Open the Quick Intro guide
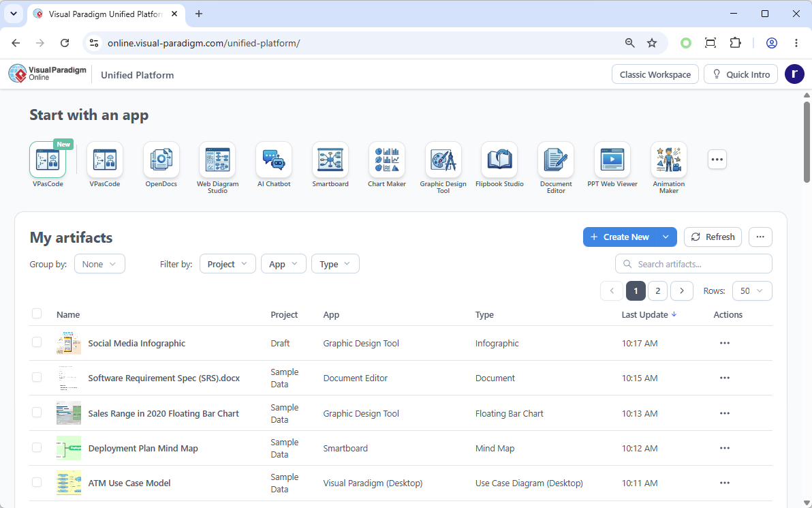812x508 pixels. click(740, 74)
